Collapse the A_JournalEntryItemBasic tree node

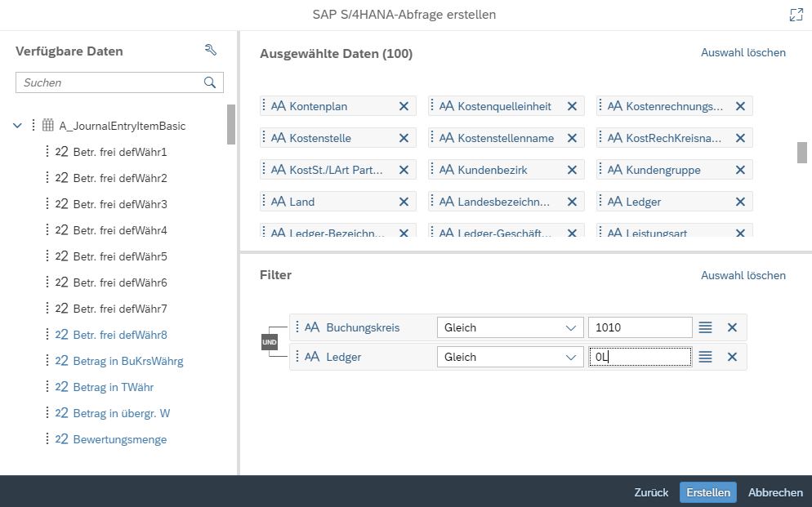tap(17, 125)
